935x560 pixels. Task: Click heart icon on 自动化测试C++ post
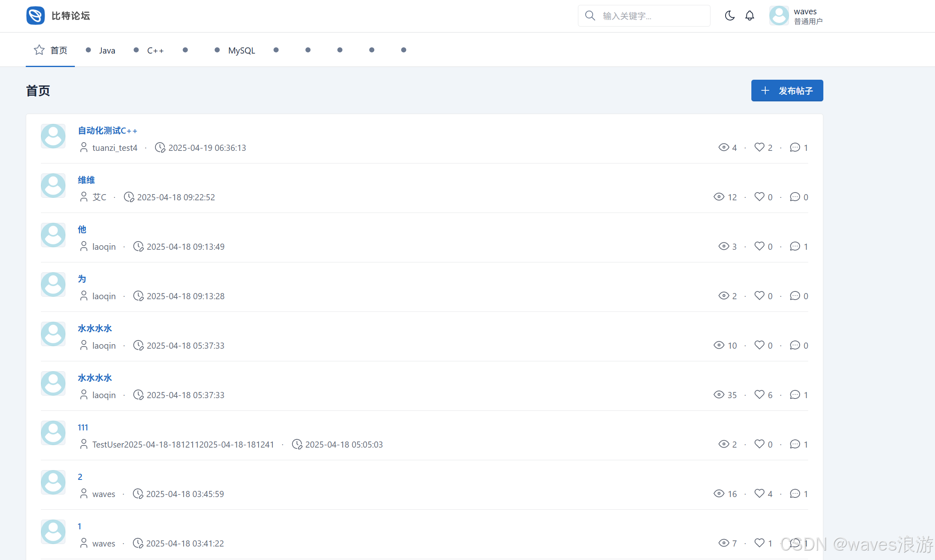pyautogui.click(x=759, y=147)
